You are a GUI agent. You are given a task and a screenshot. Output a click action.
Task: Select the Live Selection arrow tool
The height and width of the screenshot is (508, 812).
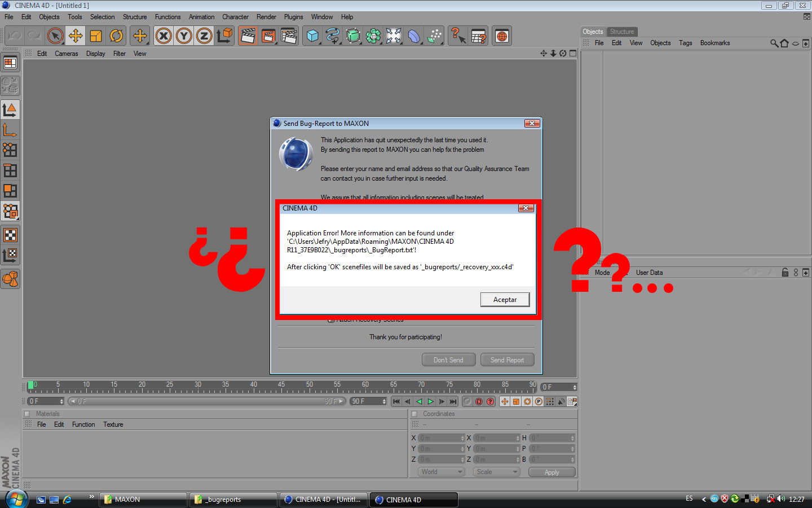(55, 36)
